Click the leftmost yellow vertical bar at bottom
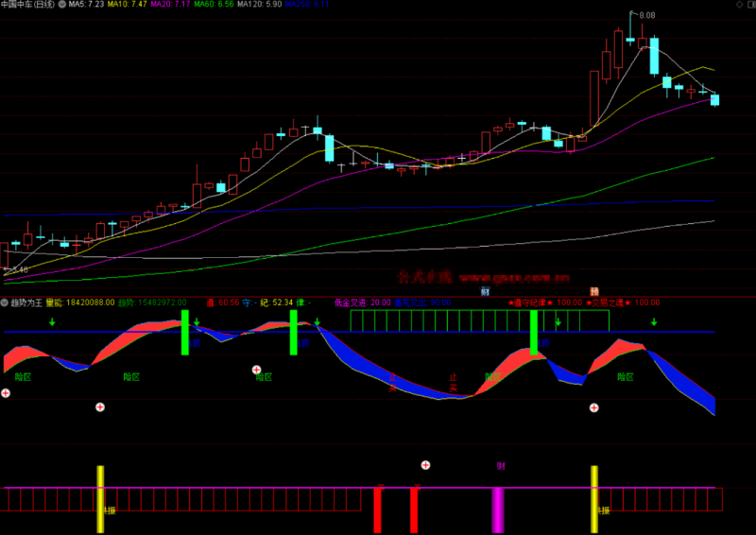The width and height of the screenshot is (756, 535). pyautogui.click(x=100, y=499)
